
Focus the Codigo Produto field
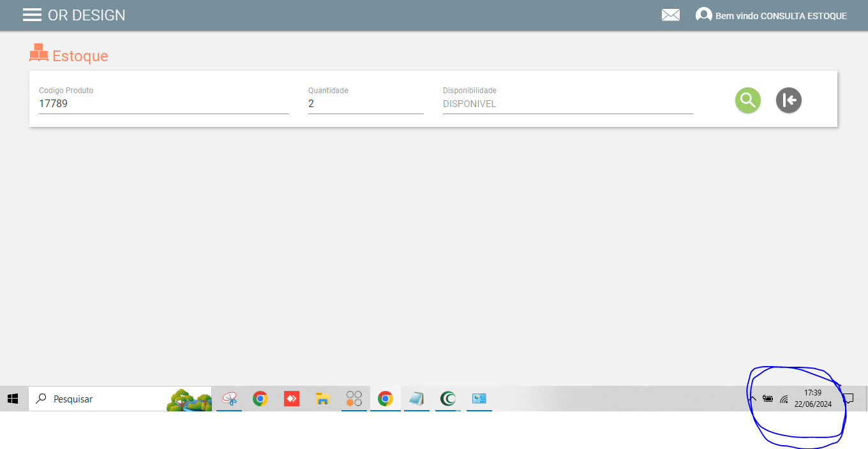(x=163, y=103)
